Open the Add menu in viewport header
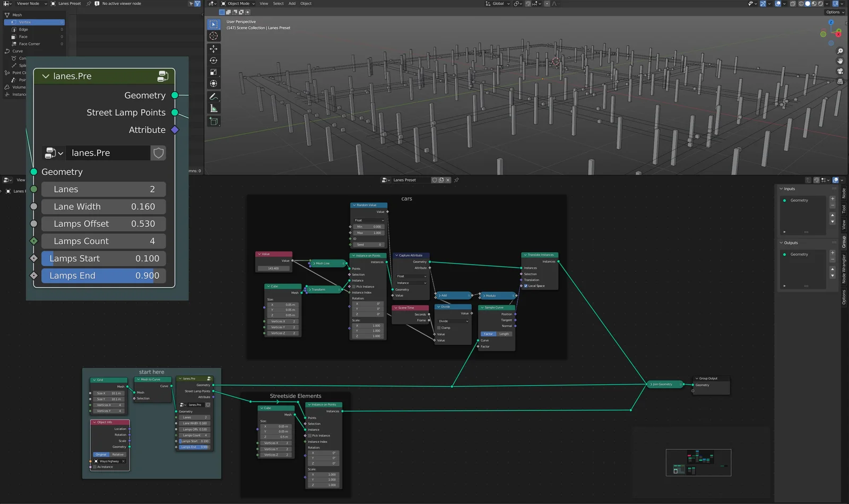This screenshot has width=849, height=504. (x=292, y=4)
